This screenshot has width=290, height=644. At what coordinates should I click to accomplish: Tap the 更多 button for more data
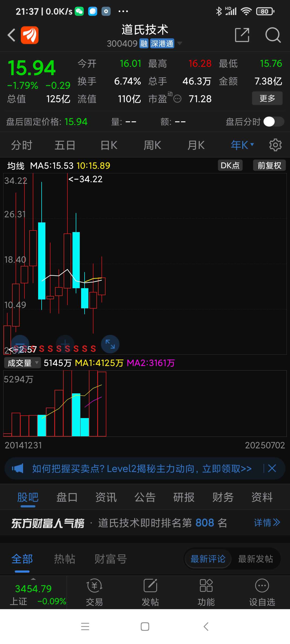pos(267,98)
